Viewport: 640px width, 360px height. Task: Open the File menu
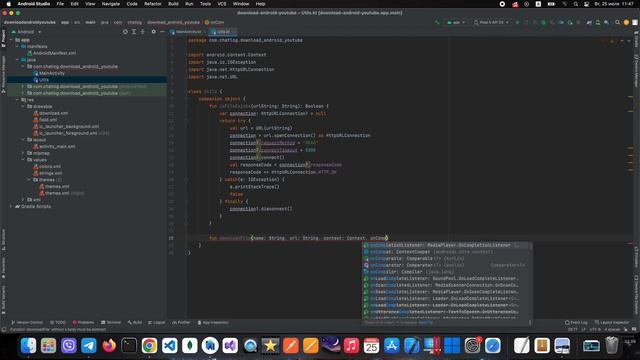pos(60,4)
